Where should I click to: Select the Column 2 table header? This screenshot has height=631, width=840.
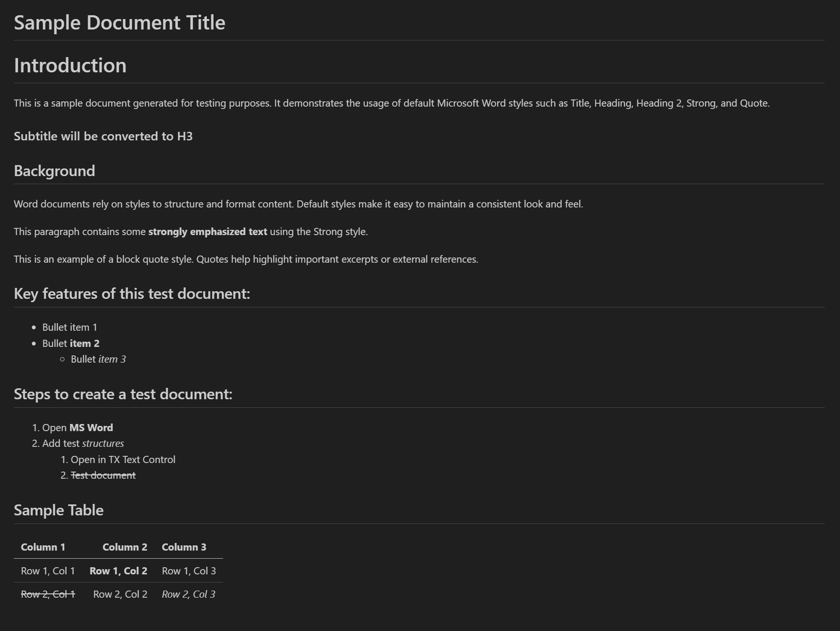click(x=125, y=547)
